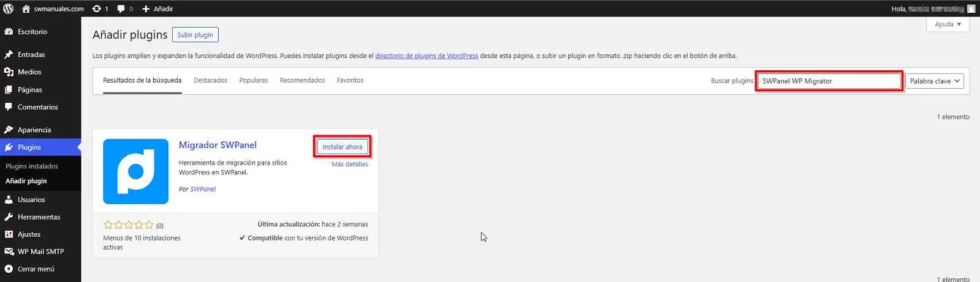Open Medios library
This screenshot has width=980, height=282.
[40, 72]
